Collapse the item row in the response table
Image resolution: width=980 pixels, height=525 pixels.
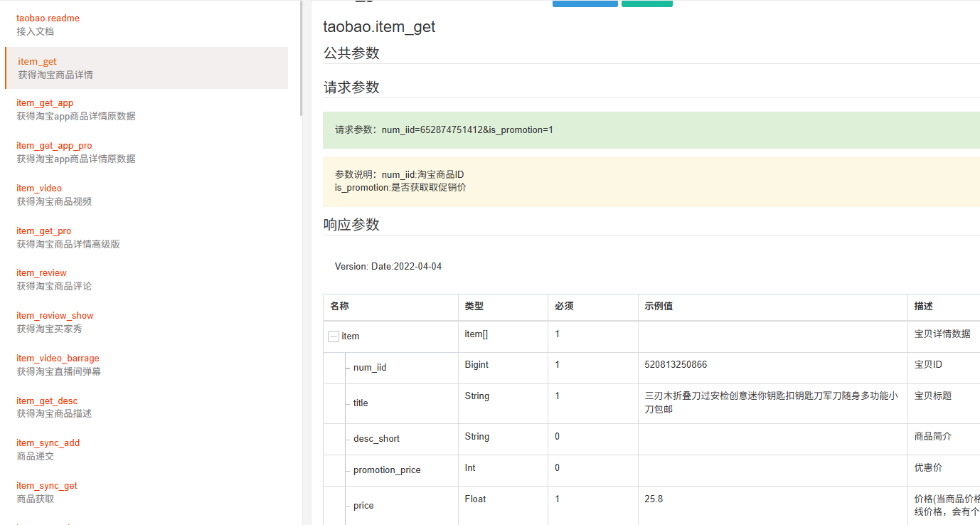(x=333, y=336)
